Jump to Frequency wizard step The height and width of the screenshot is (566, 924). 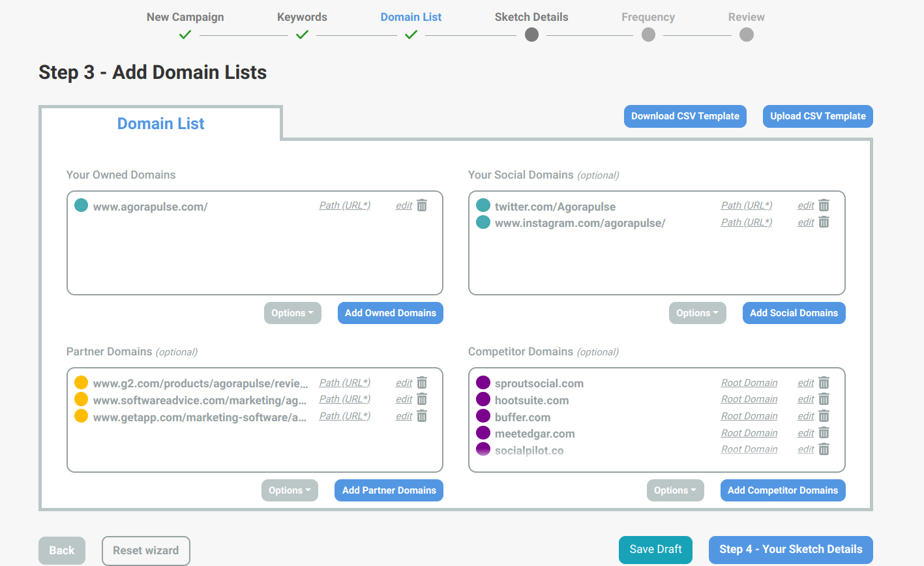click(648, 17)
